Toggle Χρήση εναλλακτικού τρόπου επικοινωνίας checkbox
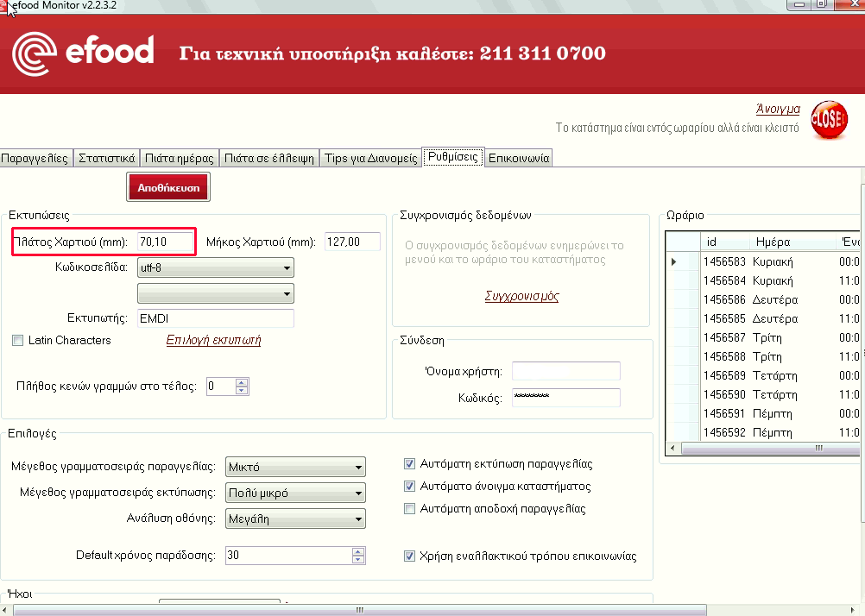Viewport: 865px width, 616px height. [409, 556]
